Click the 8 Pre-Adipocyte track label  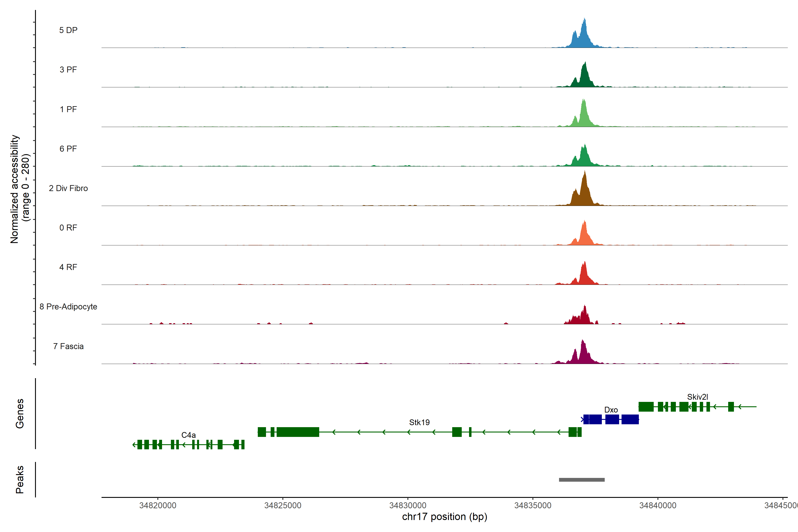[x=68, y=307]
